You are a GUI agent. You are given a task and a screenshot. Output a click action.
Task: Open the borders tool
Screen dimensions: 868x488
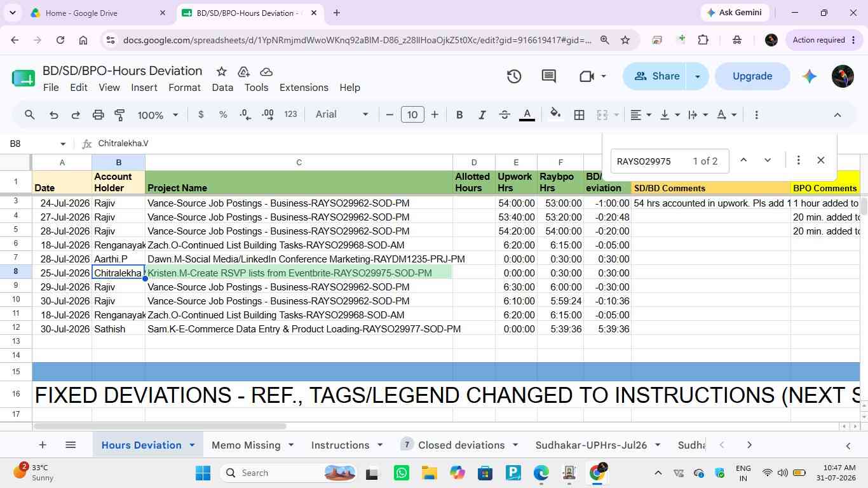coord(579,115)
